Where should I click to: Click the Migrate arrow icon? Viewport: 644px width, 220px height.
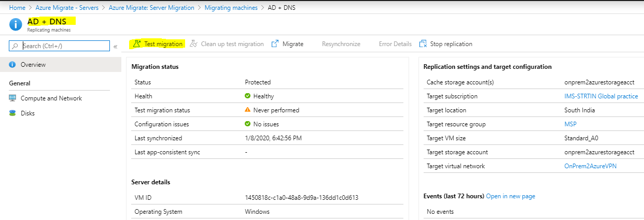click(x=275, y=44)
